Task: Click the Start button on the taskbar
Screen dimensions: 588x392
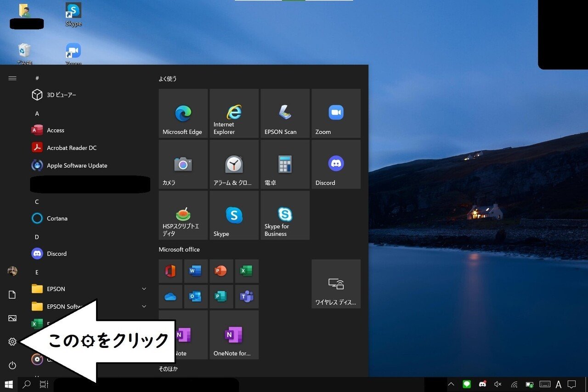Action: (9, 384)
